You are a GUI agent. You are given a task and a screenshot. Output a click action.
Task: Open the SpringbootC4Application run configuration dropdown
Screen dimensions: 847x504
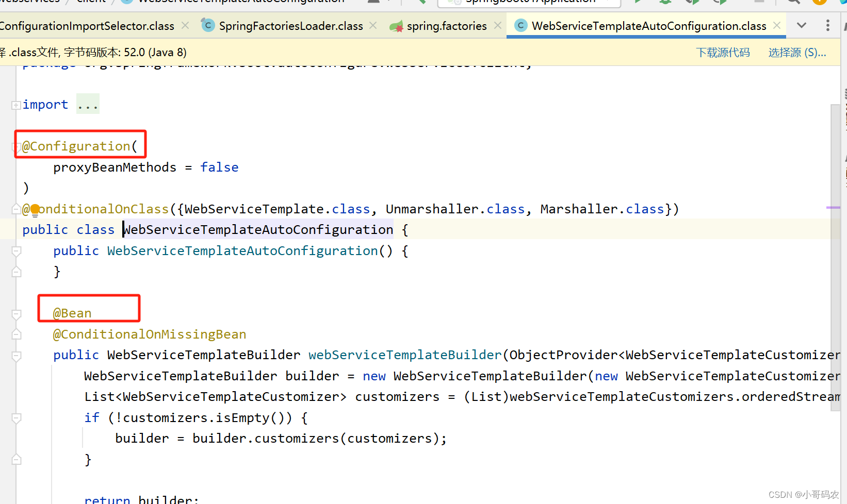coord(529,2)
